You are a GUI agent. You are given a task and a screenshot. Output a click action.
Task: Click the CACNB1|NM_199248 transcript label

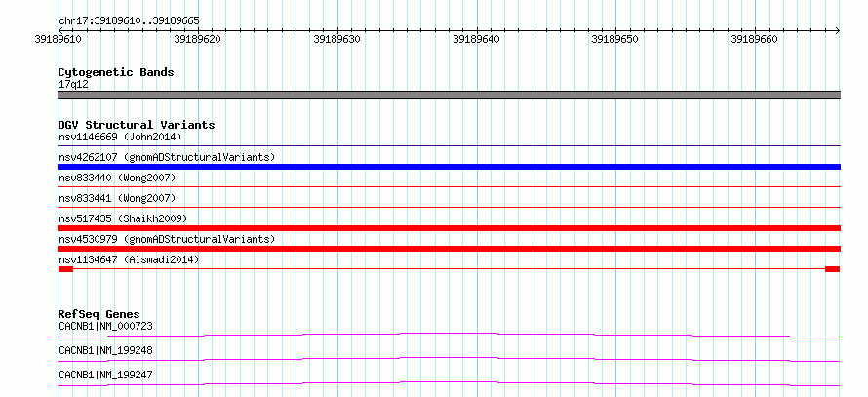point(105,350)
